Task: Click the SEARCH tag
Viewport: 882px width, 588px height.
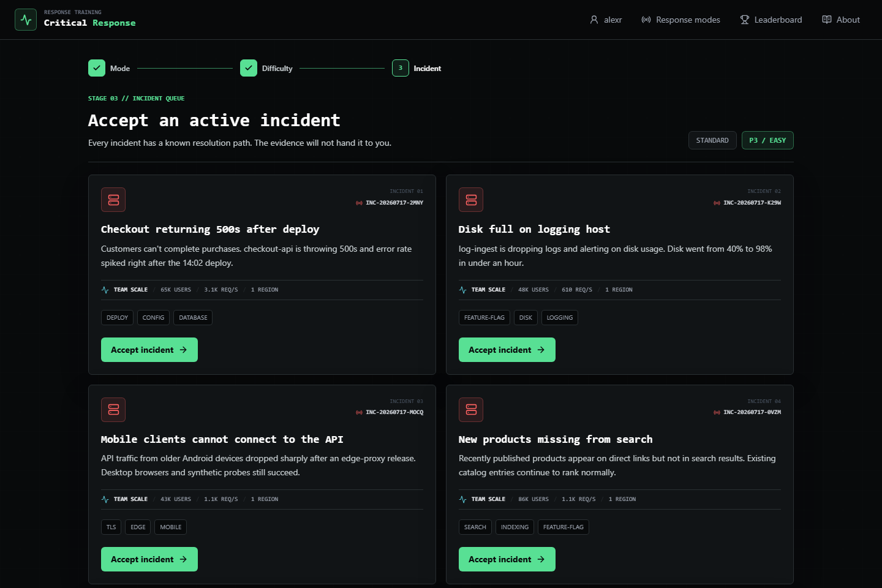Action: click(x=475, y=527)
